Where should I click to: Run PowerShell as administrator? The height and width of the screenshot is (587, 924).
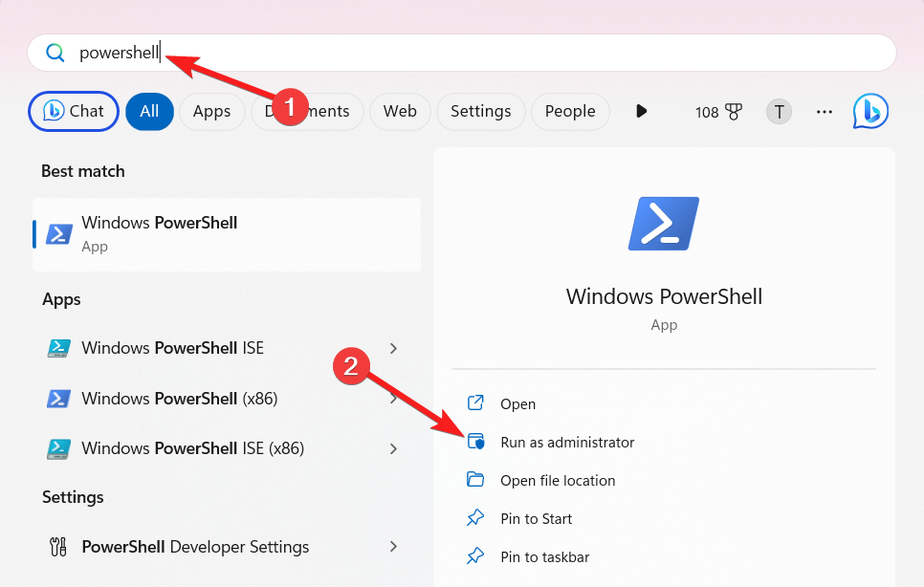(x=567, y=442)
